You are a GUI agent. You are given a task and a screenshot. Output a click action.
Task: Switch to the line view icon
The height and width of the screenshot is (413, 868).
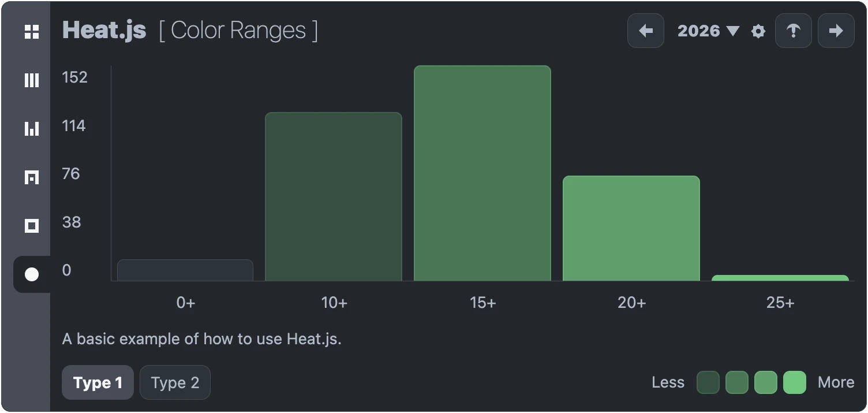(32, 80)
